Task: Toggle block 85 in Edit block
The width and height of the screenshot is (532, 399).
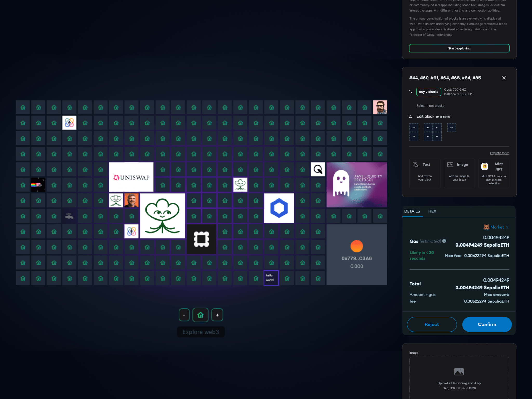Action: 437,136
